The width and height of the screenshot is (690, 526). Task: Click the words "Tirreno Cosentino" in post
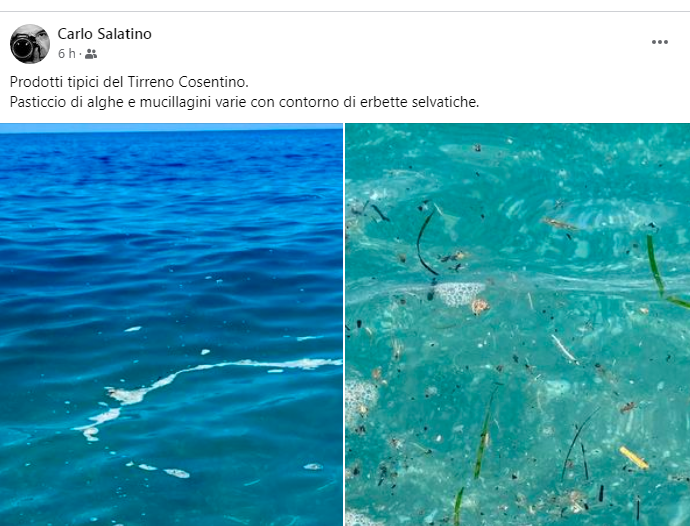(x=188, y=82)
